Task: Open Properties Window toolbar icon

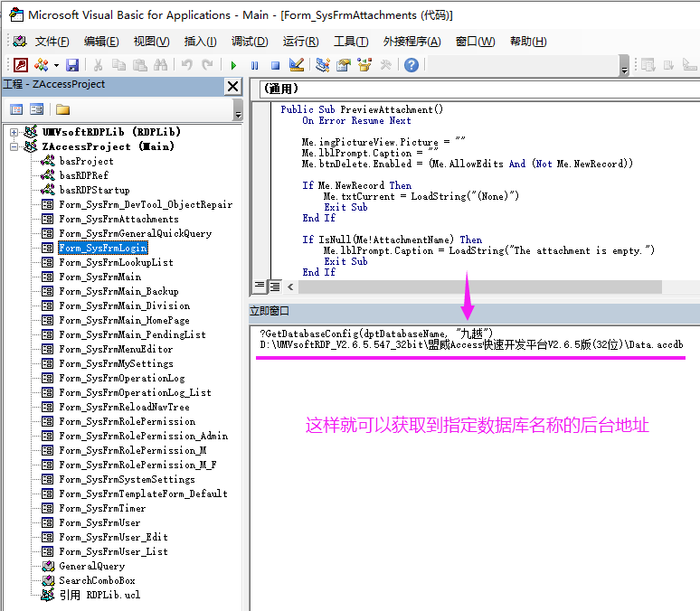Action: [344, 65]
